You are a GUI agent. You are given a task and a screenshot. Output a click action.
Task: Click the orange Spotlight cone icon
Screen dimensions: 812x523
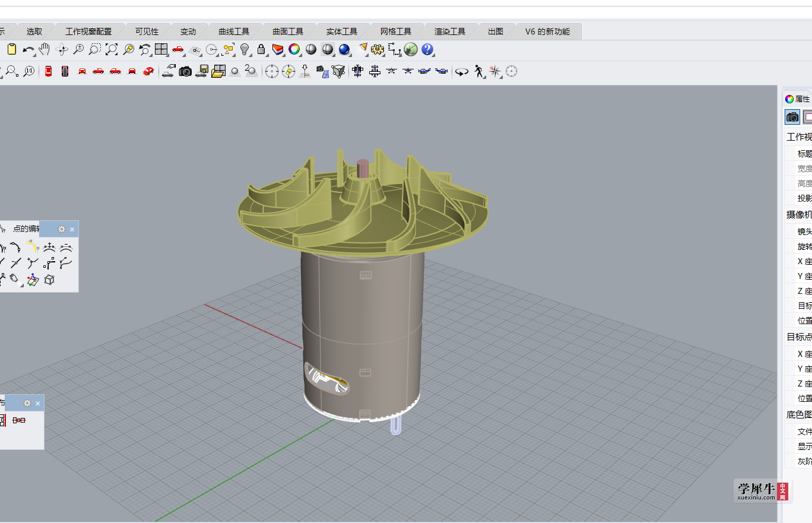363,48
